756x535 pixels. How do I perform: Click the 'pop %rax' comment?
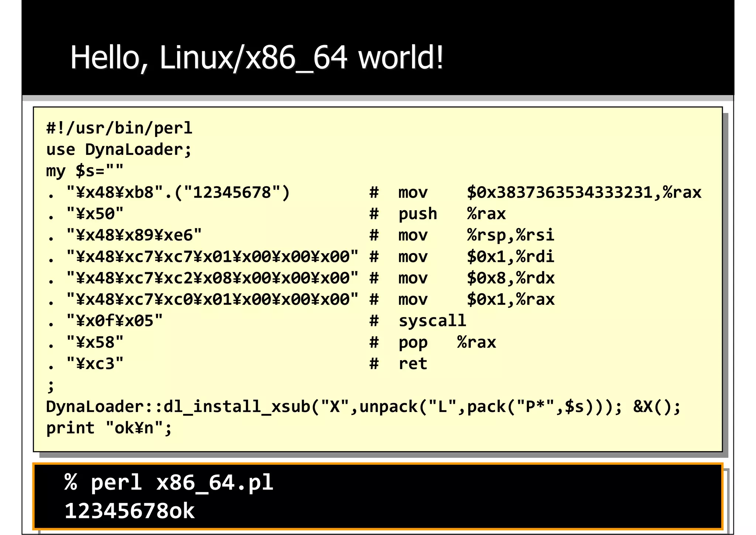(447, 343)
